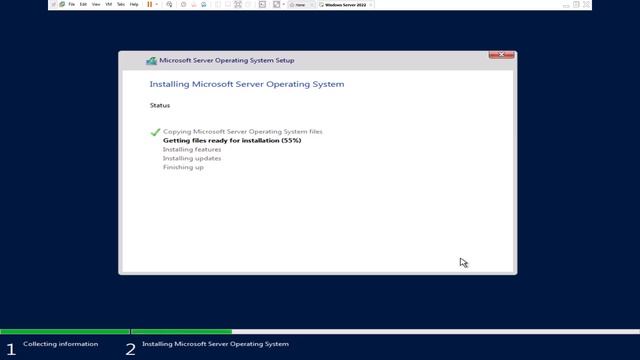Screen dimensions: 640x360
Task: Open the VMware Edit menu
Action: pyautogui.click(x=83, y=4)
